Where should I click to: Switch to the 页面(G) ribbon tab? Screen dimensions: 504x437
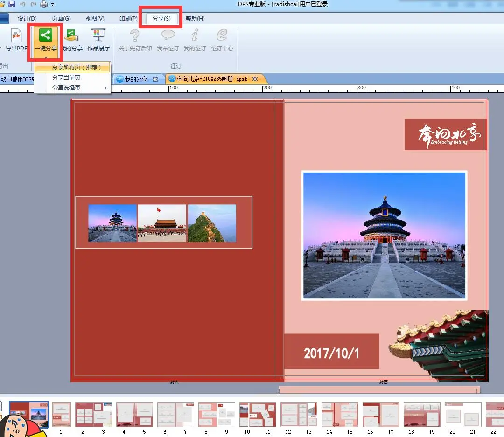[x=60, y=19]
